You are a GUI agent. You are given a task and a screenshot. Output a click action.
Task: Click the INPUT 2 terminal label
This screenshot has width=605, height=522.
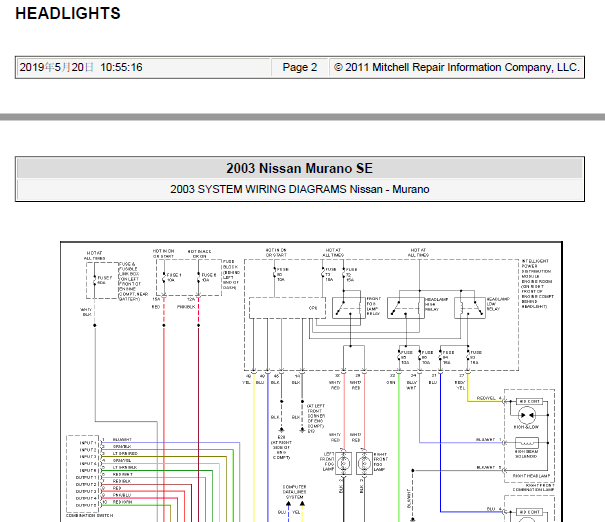coord(88,450)
